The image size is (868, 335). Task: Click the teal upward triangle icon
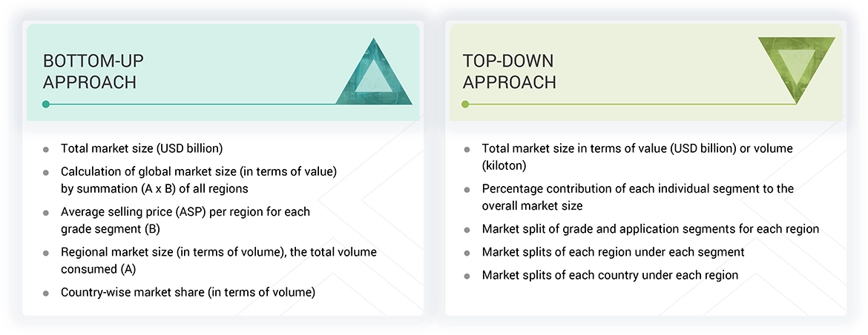(374, 73)
